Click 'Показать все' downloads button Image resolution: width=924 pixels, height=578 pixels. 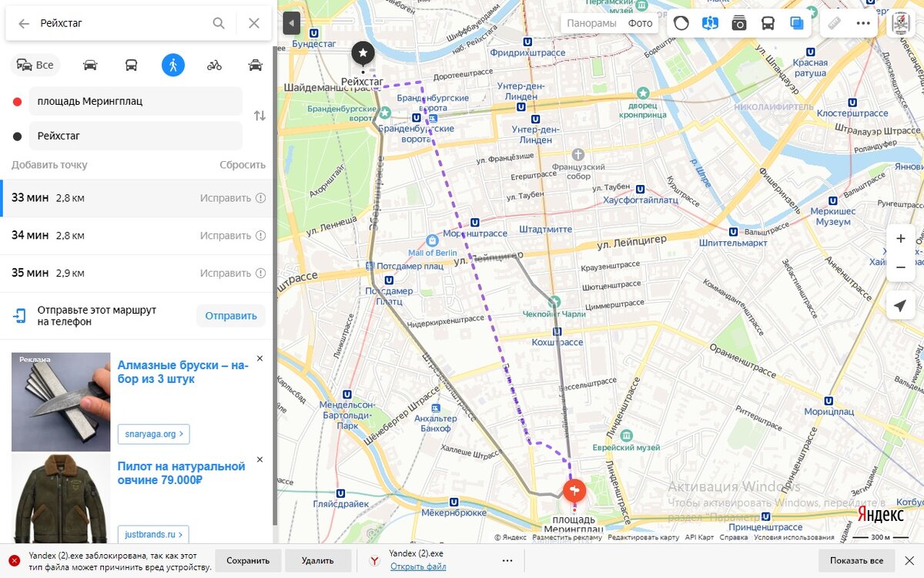point(856,560)
